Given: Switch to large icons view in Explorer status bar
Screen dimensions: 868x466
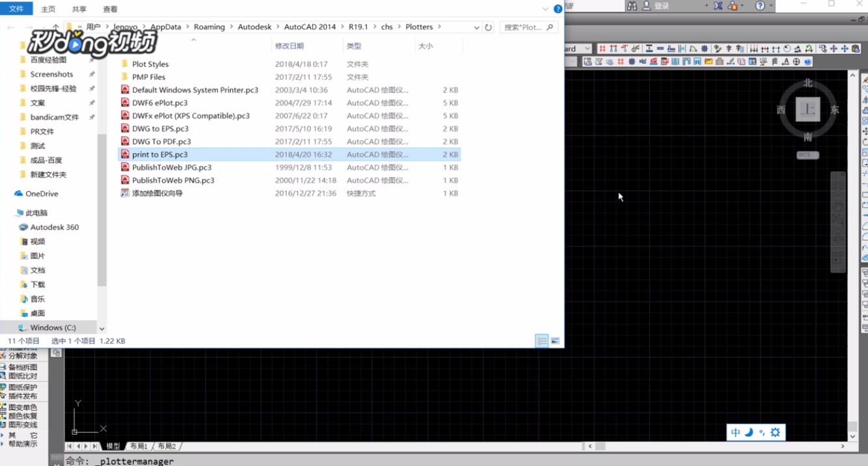Looking at the screenshot, I should [555, 341].
